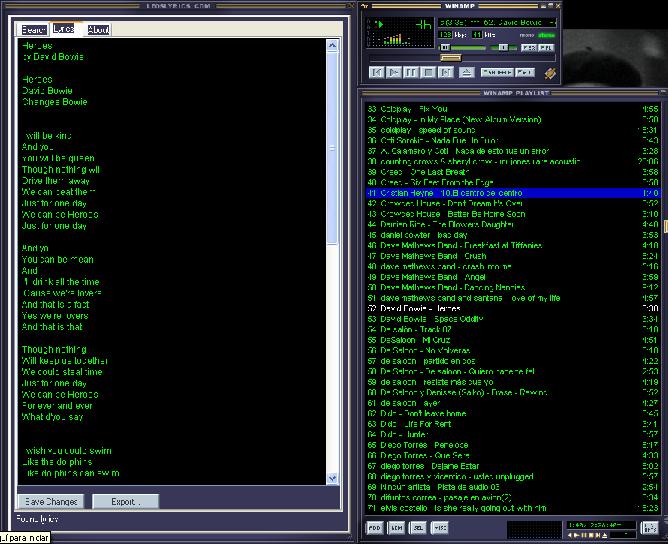Click the lyrics line 'Changes Bowie'
This screenshot has height=545, width=668.
[x=55, y=102]
